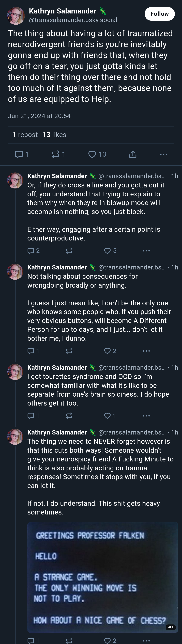Open the @transsalamander.bsky.social profile handle
Image resolution: width=182 pixels, height=644 pixels.
pos(73,20)
